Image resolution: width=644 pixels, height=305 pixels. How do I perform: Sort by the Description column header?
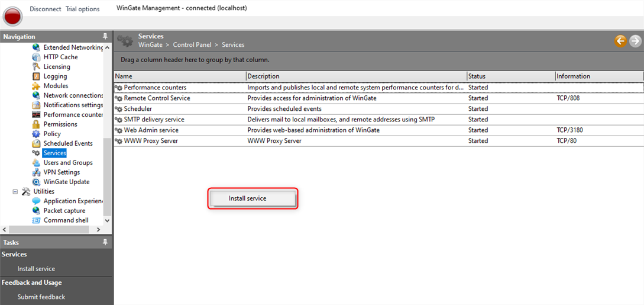357,76
